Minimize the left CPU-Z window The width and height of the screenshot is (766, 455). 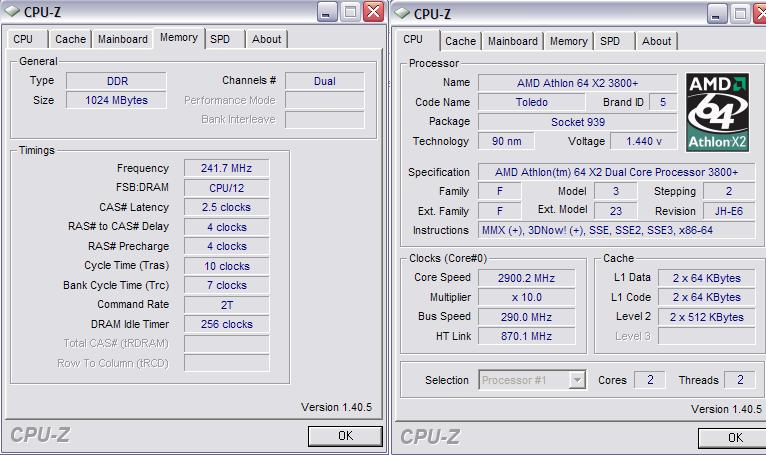[327, 12]
